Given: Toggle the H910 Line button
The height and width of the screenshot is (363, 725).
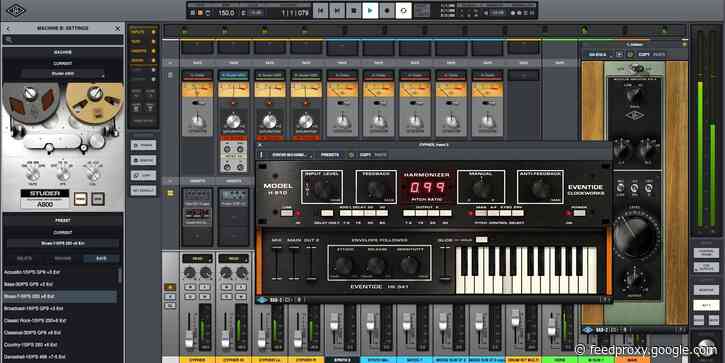Looking at the screenshot, I should (287, 213).
